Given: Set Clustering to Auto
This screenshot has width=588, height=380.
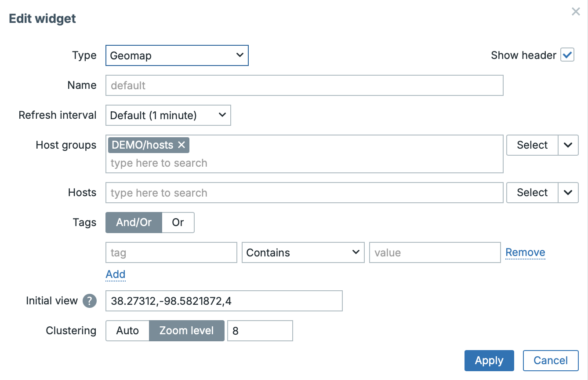Looking at the screenshot, I should (x=127, y=331).
